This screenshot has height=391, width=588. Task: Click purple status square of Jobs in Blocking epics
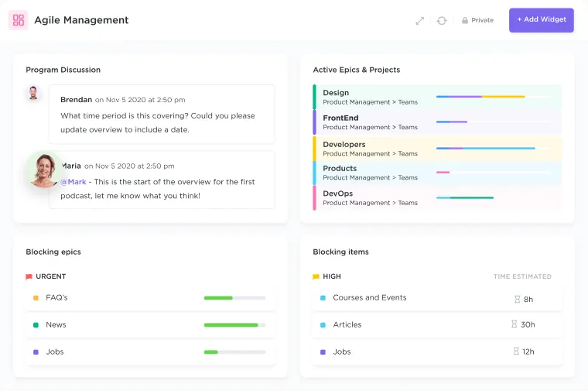pyautogui.click(x=36, y=352)
